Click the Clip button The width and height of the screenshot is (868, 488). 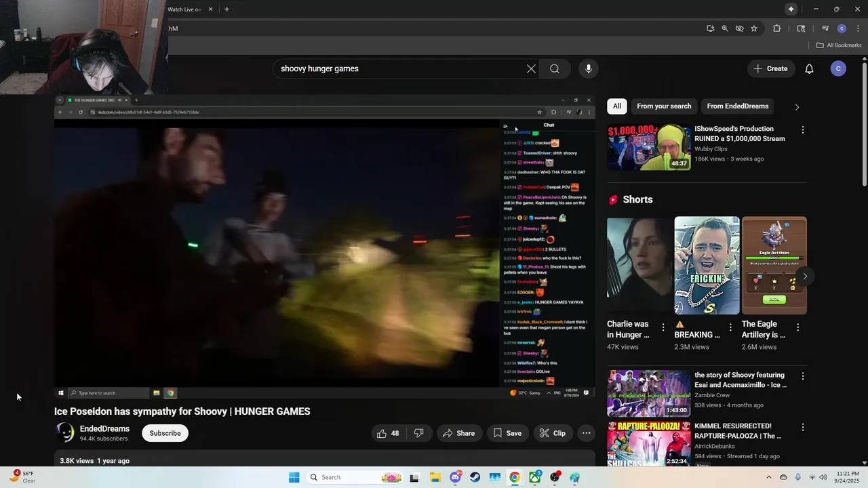[x=553, y=433]
